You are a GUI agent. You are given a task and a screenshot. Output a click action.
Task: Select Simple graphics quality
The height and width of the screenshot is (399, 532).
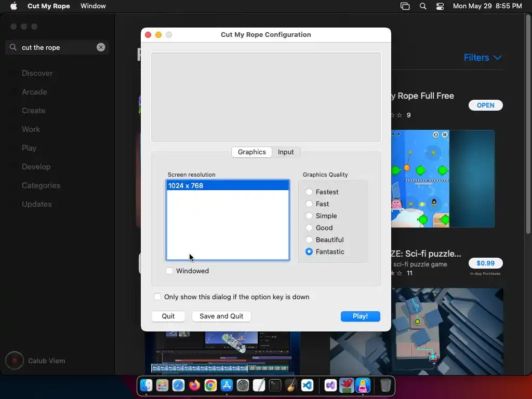pyautogui.click(x=309, y=216)
